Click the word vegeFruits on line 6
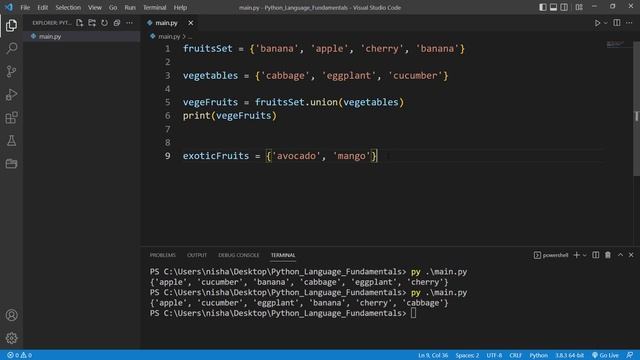 243,116
